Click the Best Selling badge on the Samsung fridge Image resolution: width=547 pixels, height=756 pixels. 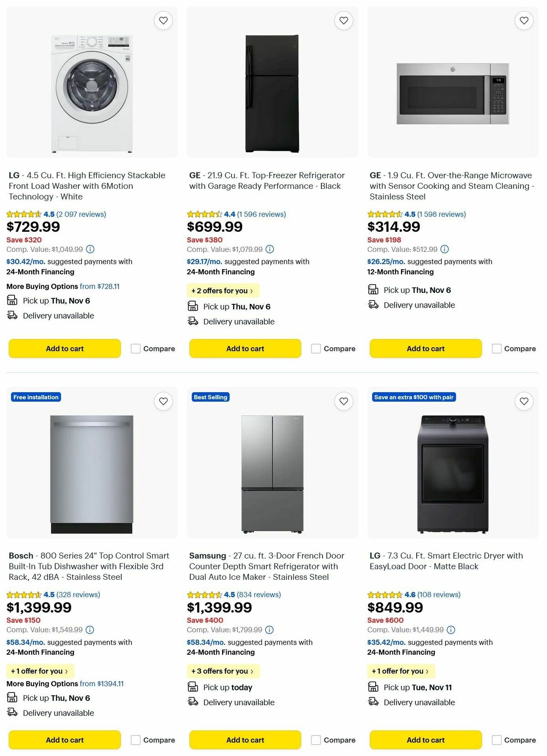point(210,397)
